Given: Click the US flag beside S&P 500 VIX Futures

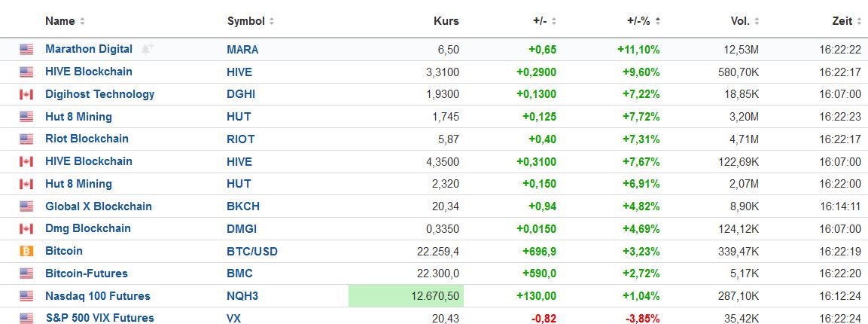Looking at the screenshot, I should [26, 318].
